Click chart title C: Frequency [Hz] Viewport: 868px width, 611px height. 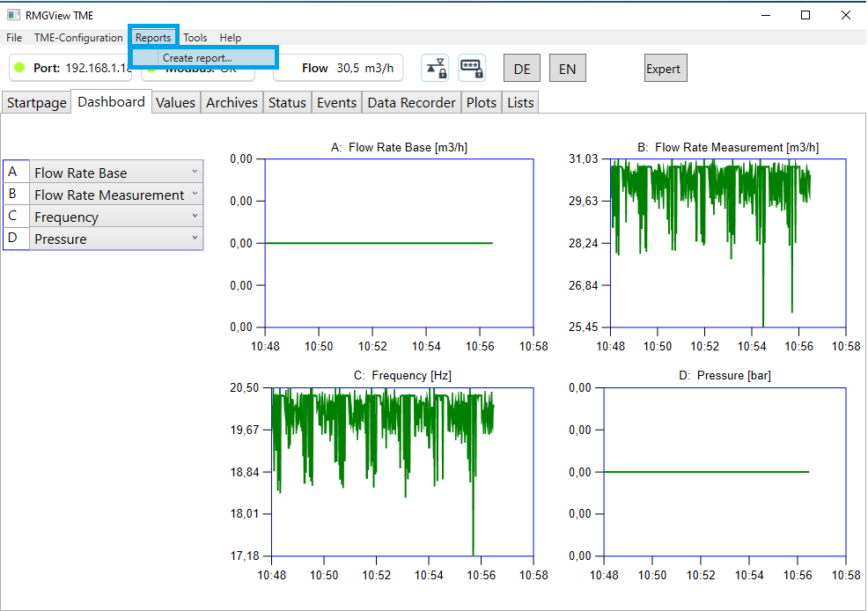pyautogui.click(x=402, y=375)
